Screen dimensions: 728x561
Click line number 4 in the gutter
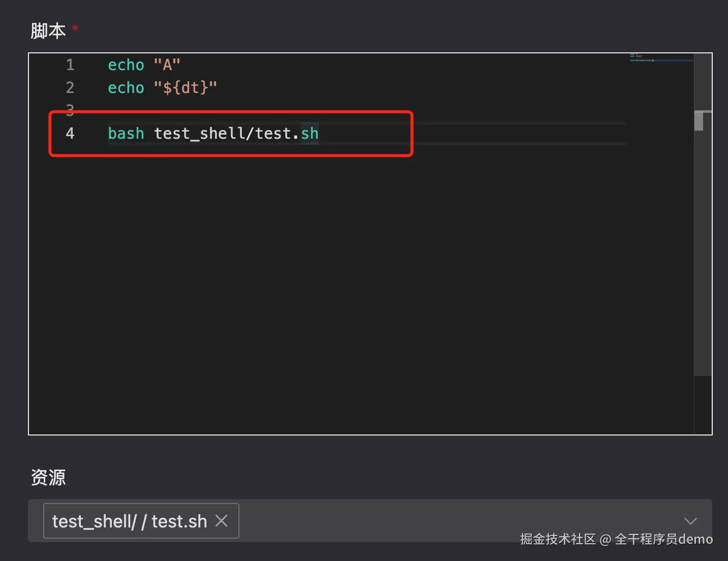click(x=70, y=134)
